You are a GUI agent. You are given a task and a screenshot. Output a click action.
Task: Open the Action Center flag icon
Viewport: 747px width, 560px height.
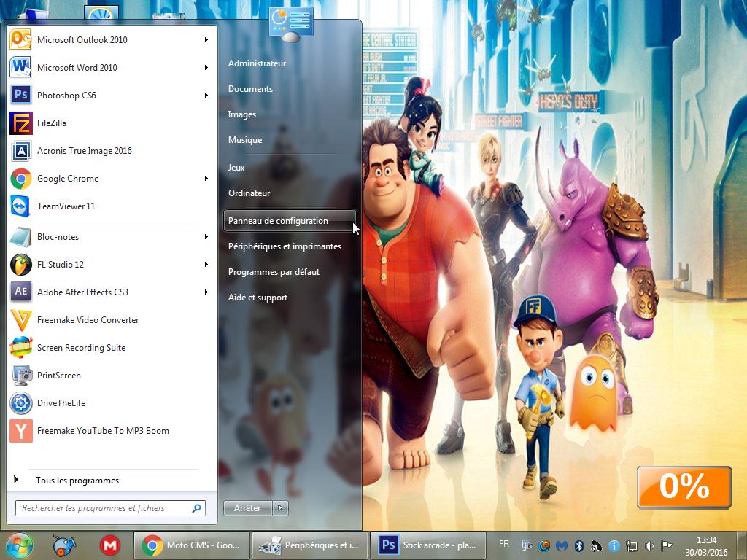pyautogui.click(x=667, y=545)
